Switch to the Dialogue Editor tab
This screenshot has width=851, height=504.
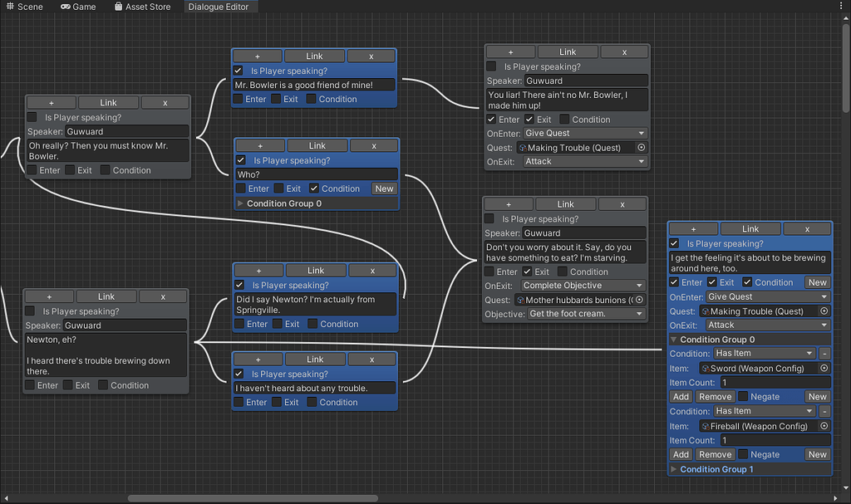(220, 7)
